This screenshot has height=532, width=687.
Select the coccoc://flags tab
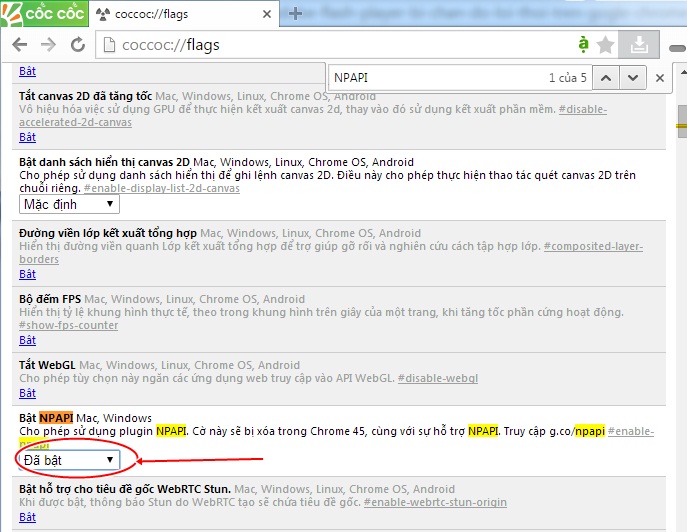184,14
